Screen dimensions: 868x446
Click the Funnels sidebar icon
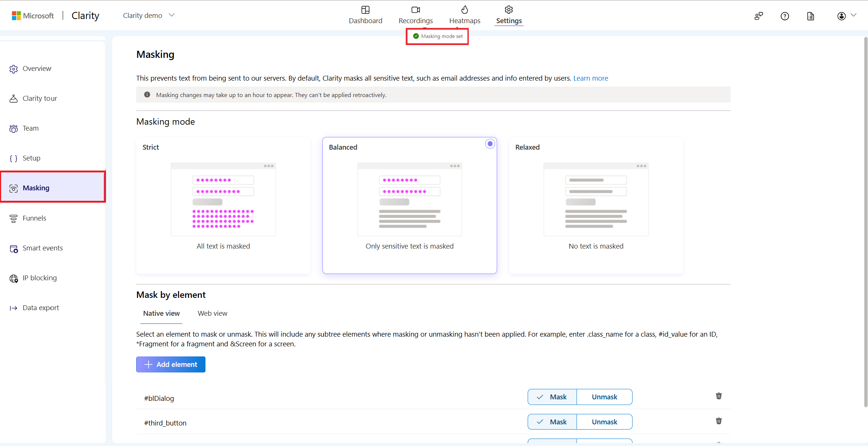(x=14, y=218)
